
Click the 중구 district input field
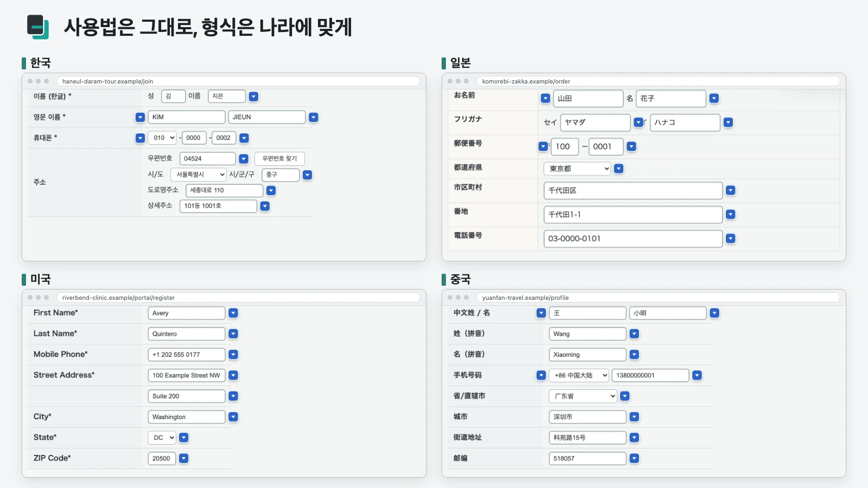(280, 175)
